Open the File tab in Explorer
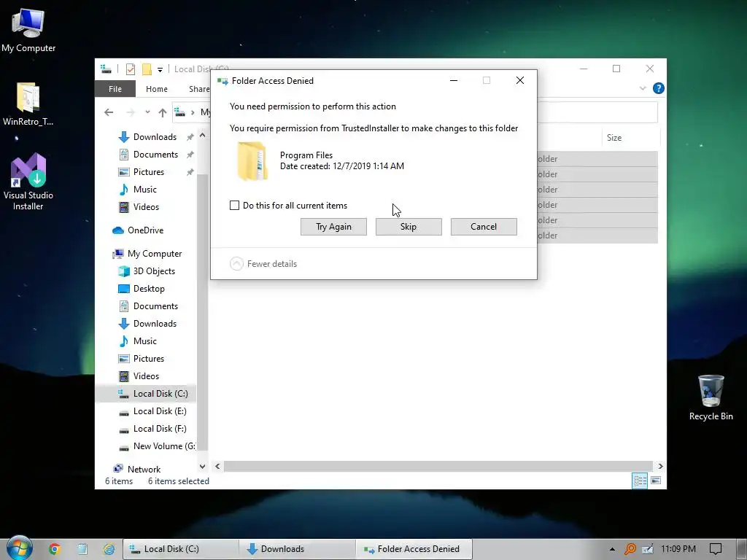Screen dimensions: 747x560 115,89
